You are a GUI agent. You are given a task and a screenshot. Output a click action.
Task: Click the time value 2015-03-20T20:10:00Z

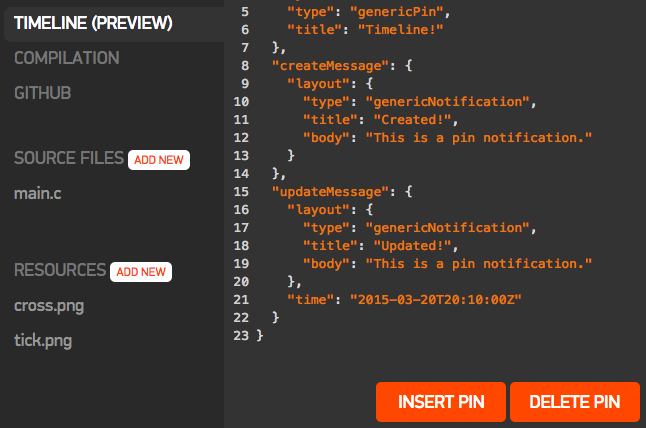[x=436, y=299]
